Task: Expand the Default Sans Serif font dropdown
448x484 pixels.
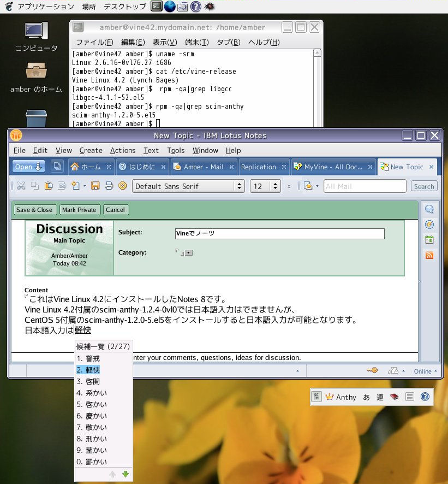Action: click(238, 186)
